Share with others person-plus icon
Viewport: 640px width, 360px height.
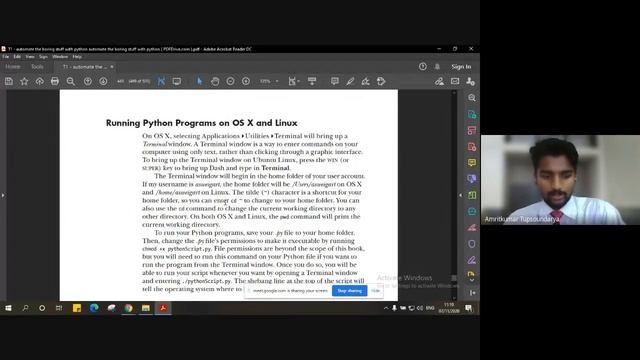tap(471, 81)
